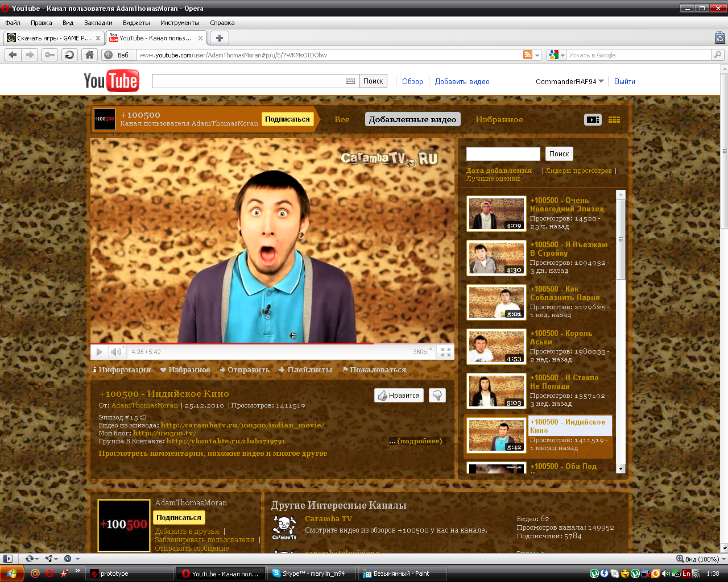This screenshot has width=728, height=582.
Task: Close the 'Скачать игры - GAME P...' tab
Action: 98,38
